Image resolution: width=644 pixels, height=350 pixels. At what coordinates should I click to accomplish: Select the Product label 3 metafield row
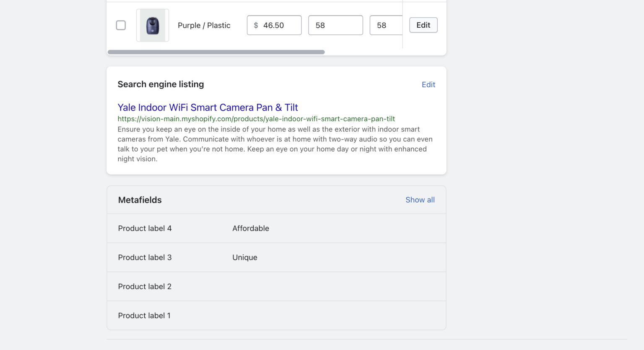145,257
